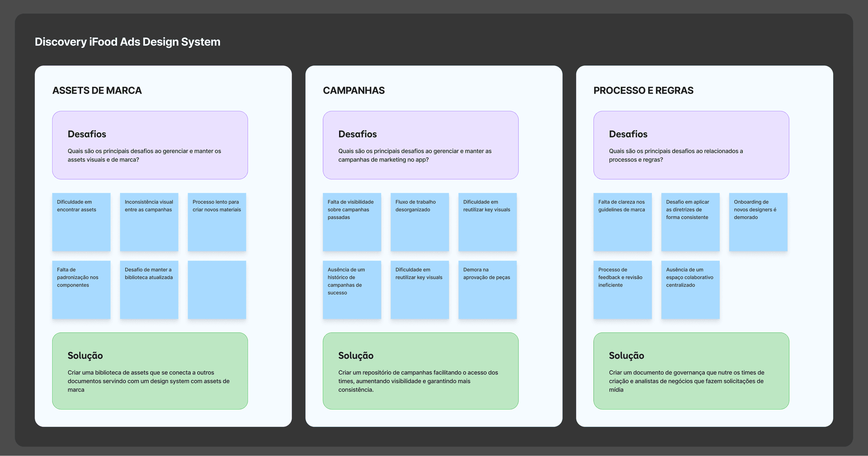Viewport: 868px width, 456px height.
Task: Click the "Solução" heading under Campanhas
Action: click(356, 356)
